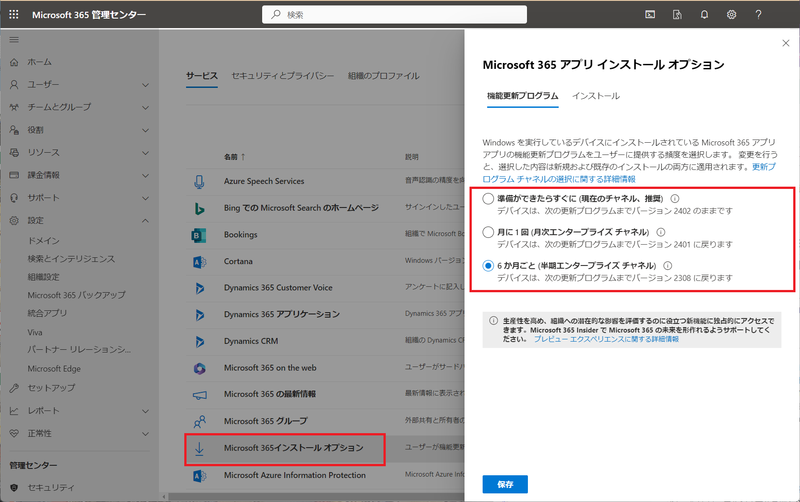Open Viva in the sidebar

(35, 333)
